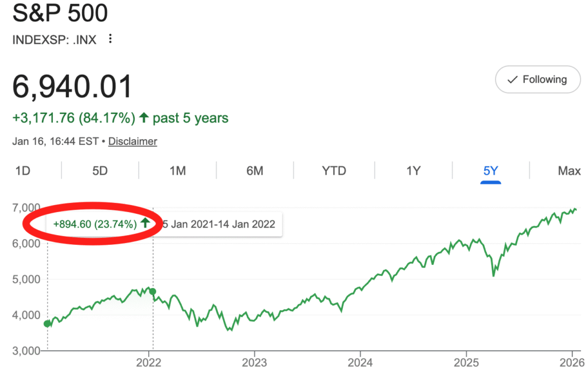Open the three-dot options menu beside INDEXSP
This screenshot has width=588, height=377.
coord(111,39)
